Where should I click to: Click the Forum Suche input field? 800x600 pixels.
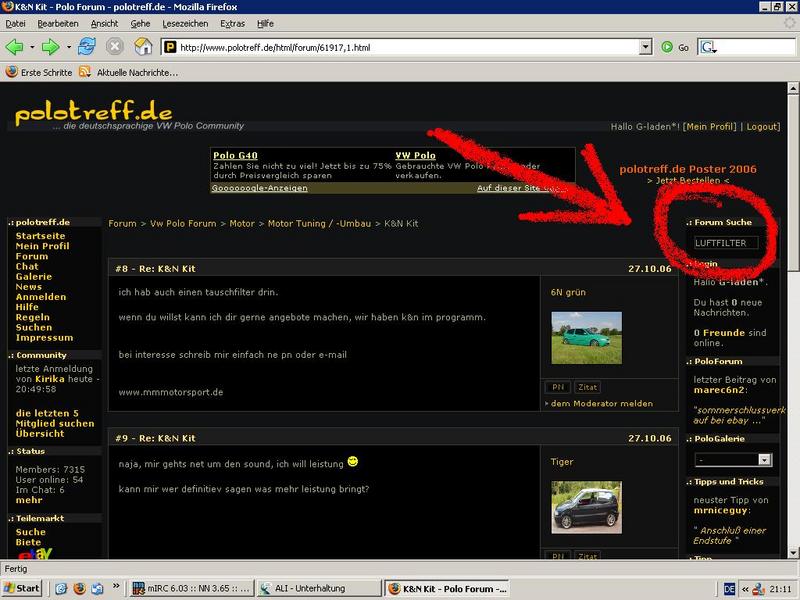coord(726,243)
